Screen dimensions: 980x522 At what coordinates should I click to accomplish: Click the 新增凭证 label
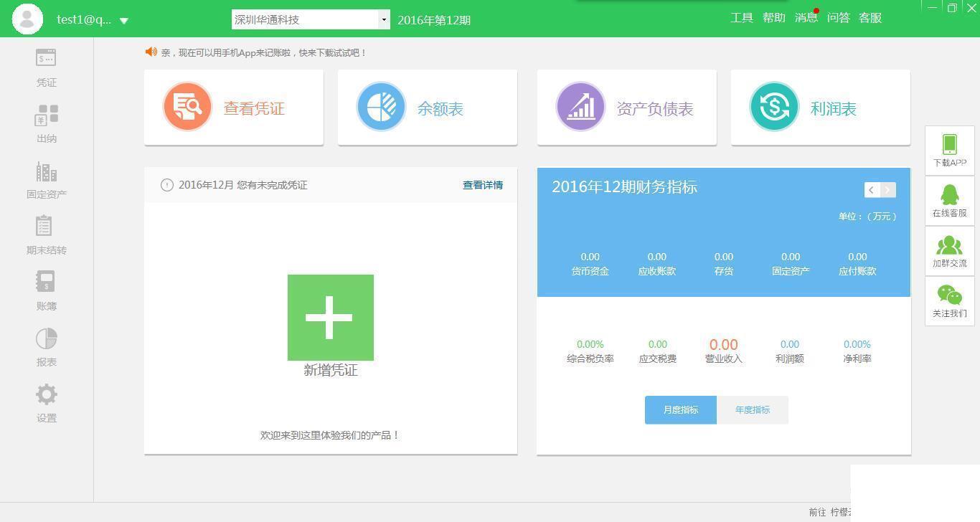[331, 370]
